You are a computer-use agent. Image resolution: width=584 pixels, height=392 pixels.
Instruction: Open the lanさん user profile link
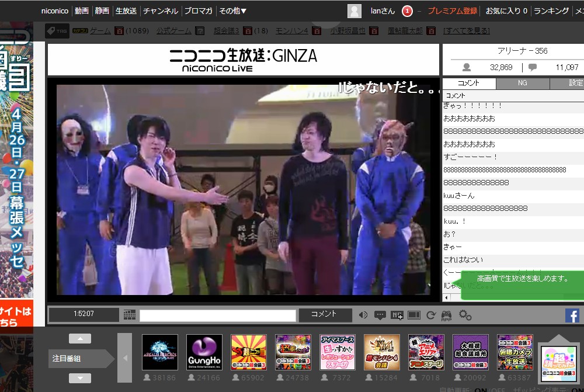pyautogui.click(x=383, y=11)
